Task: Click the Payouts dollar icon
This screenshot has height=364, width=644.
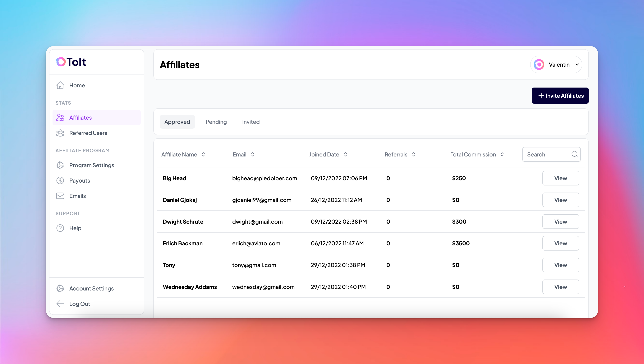Action: pyautogui.click(x=60, y=180)
